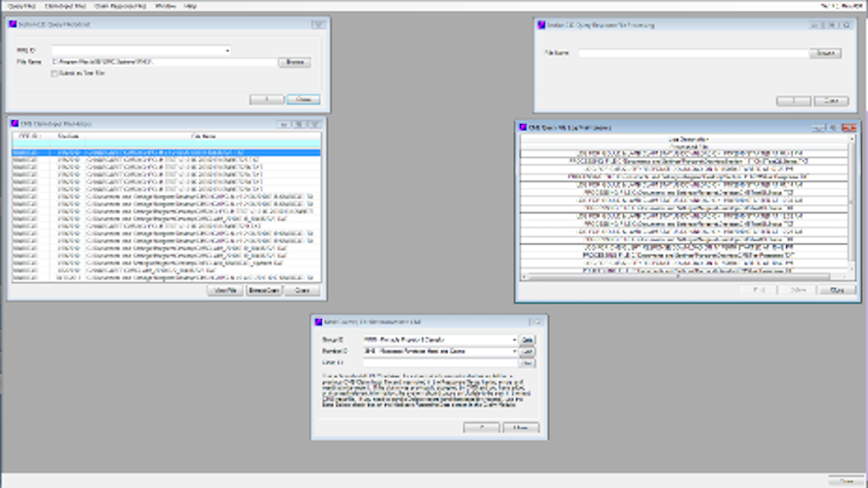Click the button beside the Number ID dropdown
The width and height of the screenshot is (868, 488).
527,351
